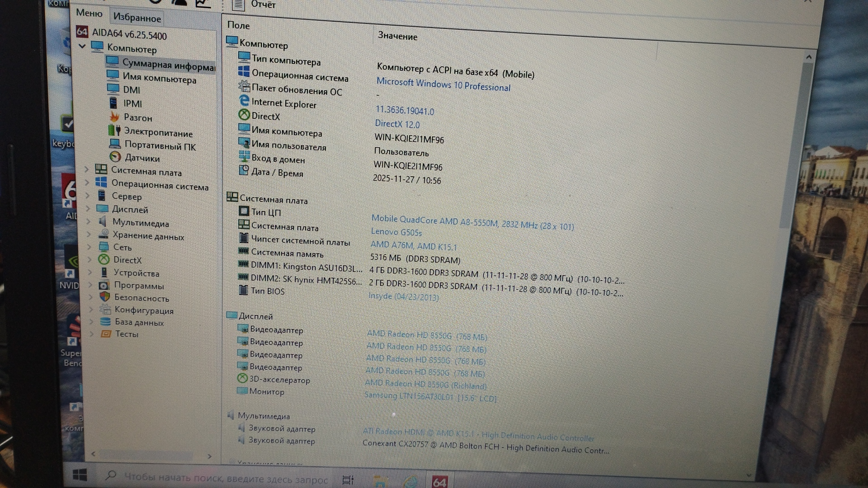Select Computer name (Имя компьютера) tree item

pyautogui.click(x=159, y=79)
